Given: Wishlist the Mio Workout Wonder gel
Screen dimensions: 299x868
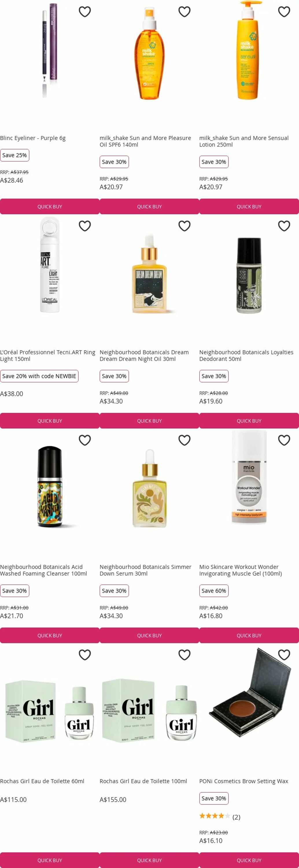Looking at the screenshot, I should pyautogui.click(x=284, y=440).
